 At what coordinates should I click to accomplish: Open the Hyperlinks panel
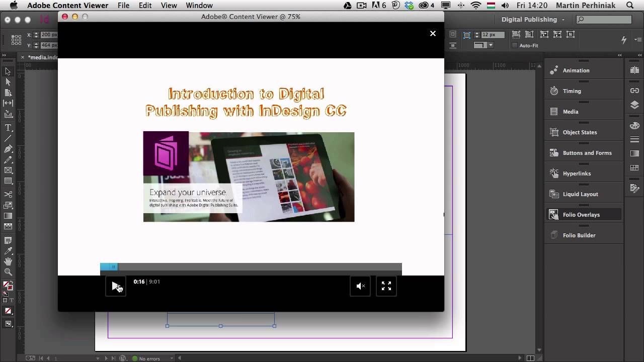(x=585, y=173)
